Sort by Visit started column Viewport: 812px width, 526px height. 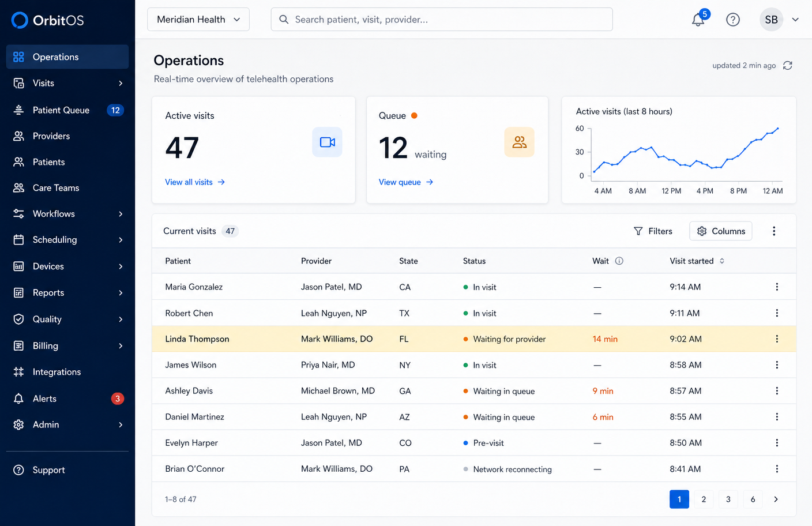pos(697,261)
